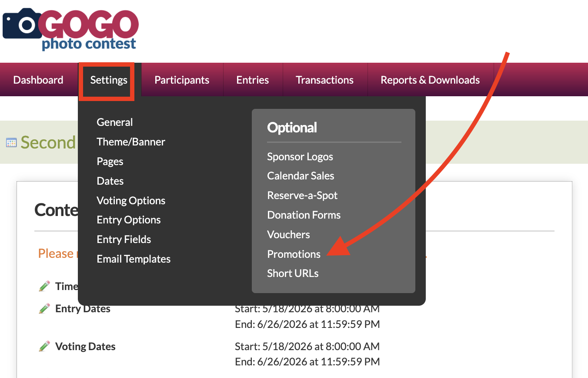Screen dimensions: 588x378
Task: Click the pencil edit icon beside Time row
Action: click(x=44, y=286)
